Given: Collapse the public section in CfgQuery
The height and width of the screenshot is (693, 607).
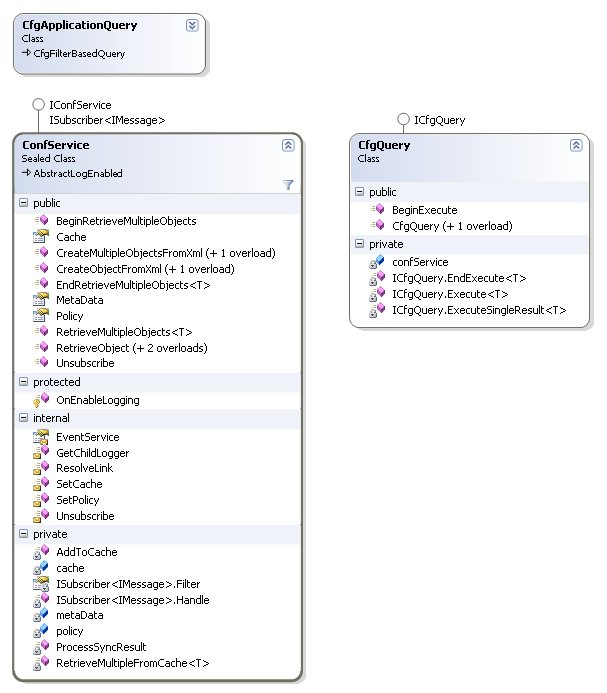Looking at the screenshot, I should 360,192.
